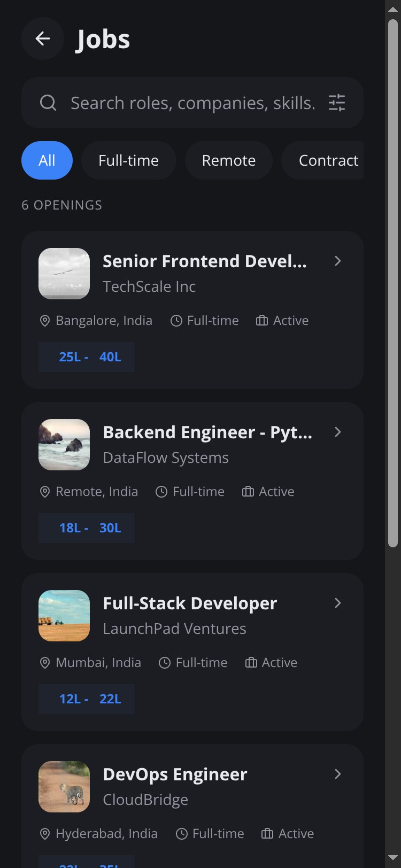Click the 18L - 30L salary badge
This screenshot has height=868, width=401.
87,528
